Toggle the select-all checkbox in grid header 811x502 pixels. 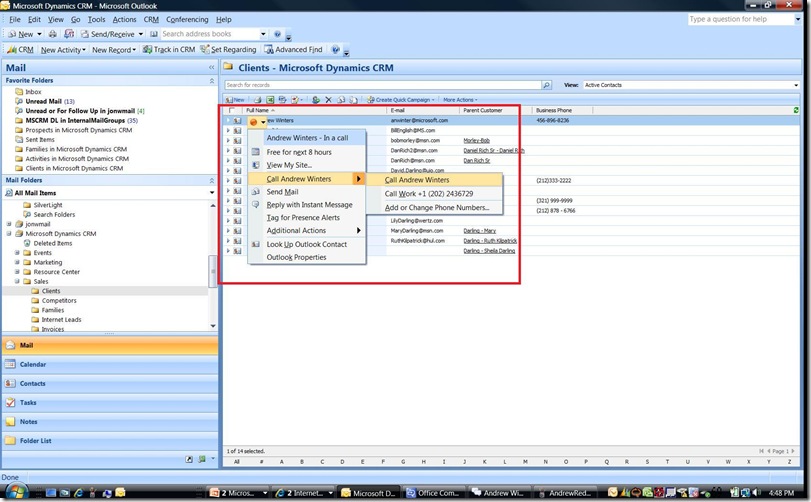[231, 110]
